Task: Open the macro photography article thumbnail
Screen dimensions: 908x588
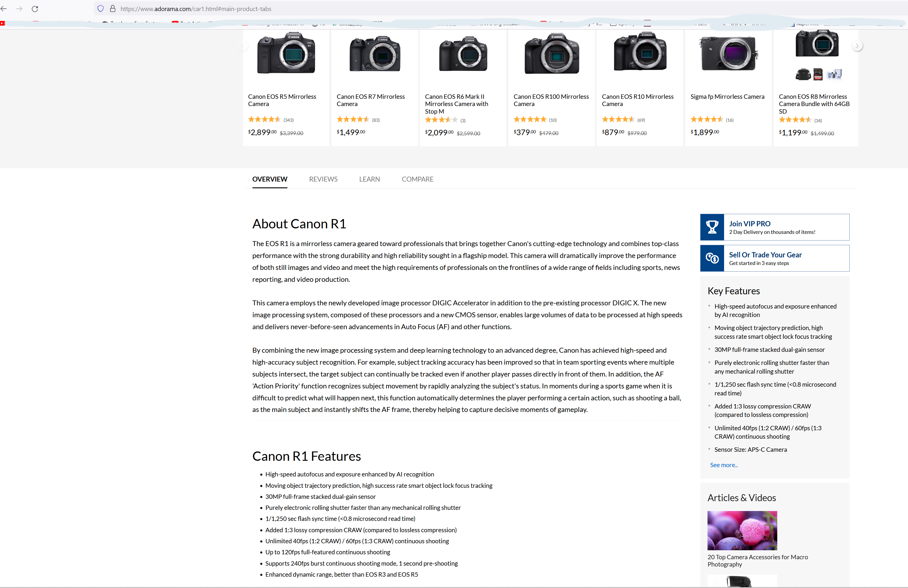Action: pos(742,530)
